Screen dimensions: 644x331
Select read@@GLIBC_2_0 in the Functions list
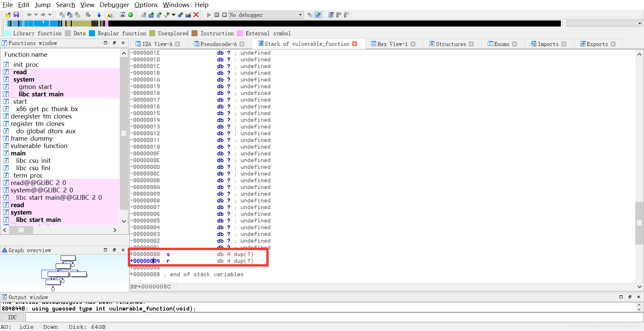click(x=38, y=183)
